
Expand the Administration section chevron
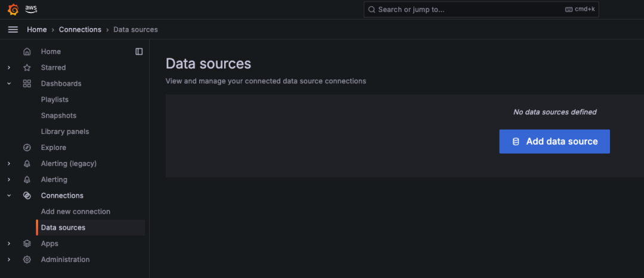click(9, 260)
